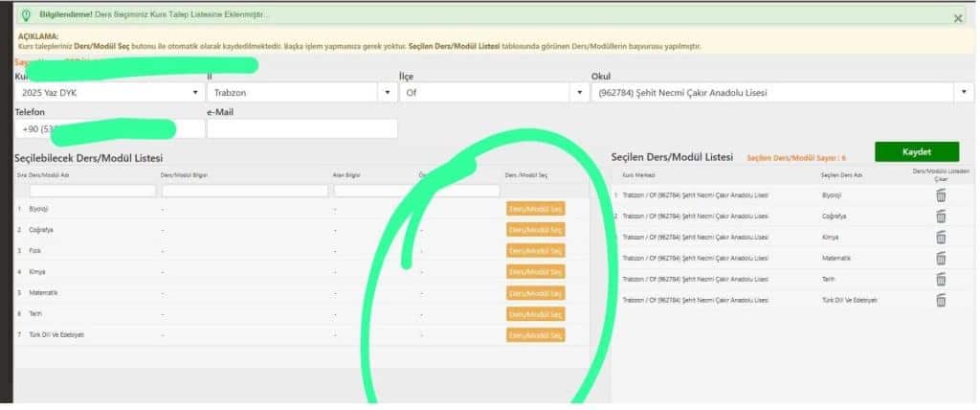The height and width of the screenshot is (410, 980).
Task: Select the Fizik course with Ders/Modül Seç
Action: [x=535, y=251]
